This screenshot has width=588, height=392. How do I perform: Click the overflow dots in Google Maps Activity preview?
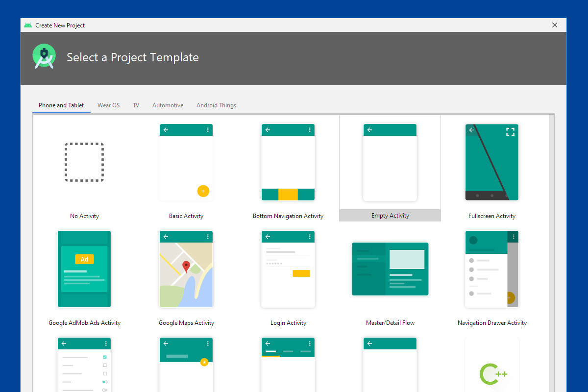(208, 237)
